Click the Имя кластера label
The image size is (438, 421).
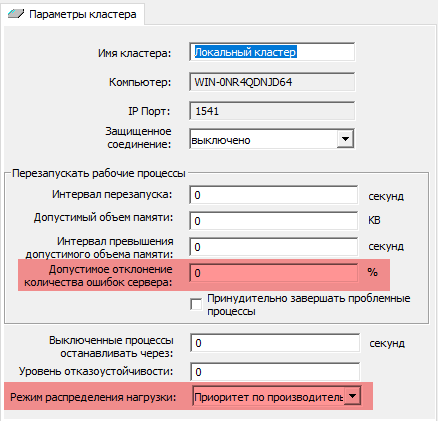pos(134,53)
